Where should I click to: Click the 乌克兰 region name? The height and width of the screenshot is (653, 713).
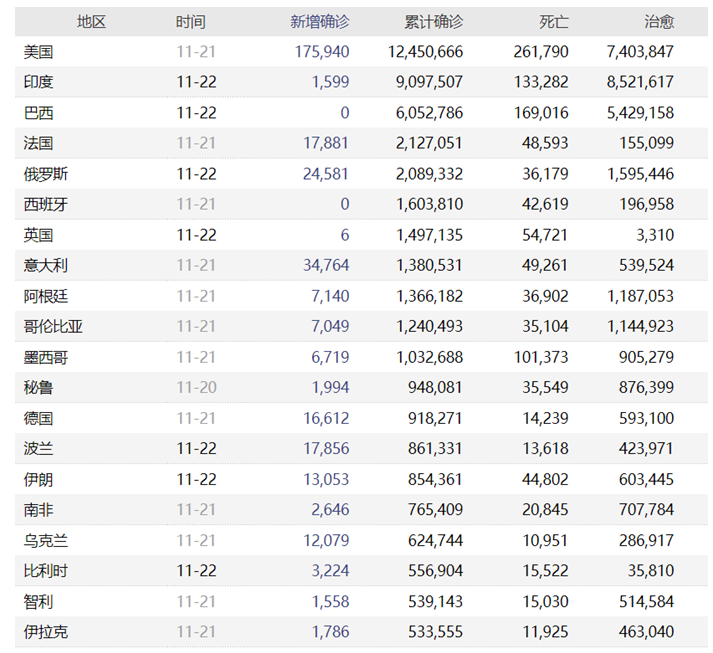45,541
